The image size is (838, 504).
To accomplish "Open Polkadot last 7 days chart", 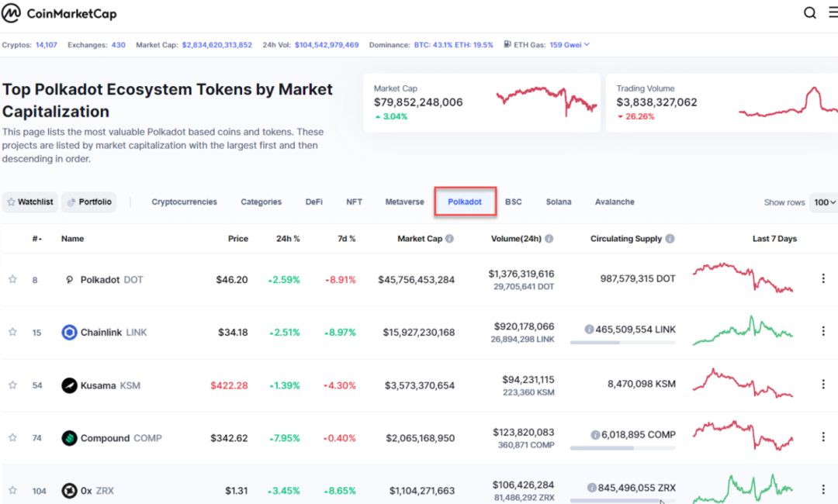I will [x=743, y=277].
